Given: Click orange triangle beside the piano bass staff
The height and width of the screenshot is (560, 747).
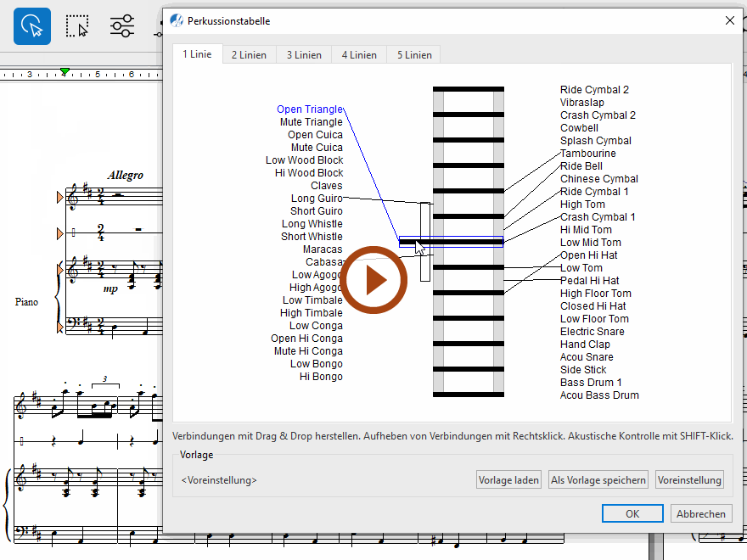Looking at the screenshot, I should pos(59,327).
